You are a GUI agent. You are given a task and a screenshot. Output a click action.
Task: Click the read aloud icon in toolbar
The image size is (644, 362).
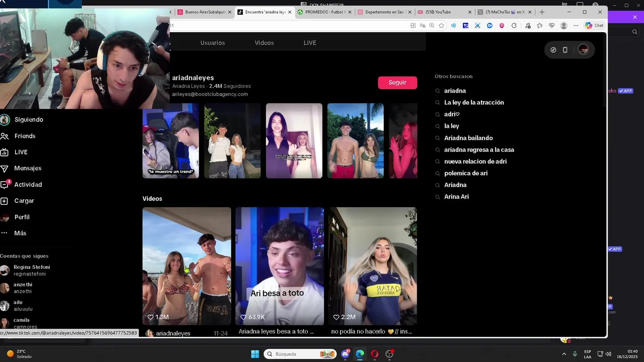(453, 26)
